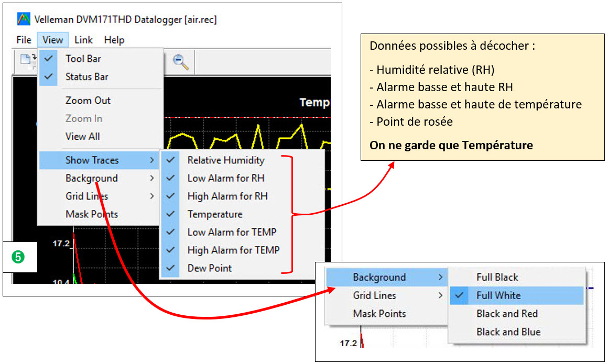Choose Full Black background option
608x364 pixels.
click(x=497, y=277)
